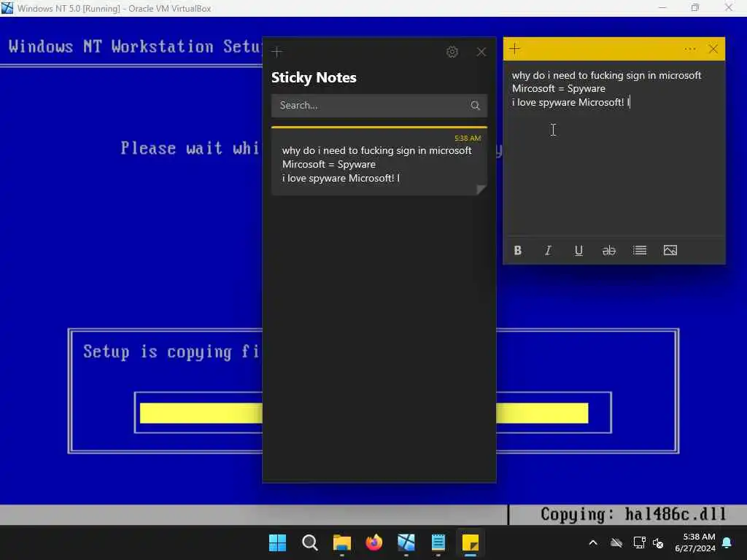The height and width of the screenshot is (560, 747).
Task: Click the search magnifier icon in Sticky Notes
Action: coord(475,105)
